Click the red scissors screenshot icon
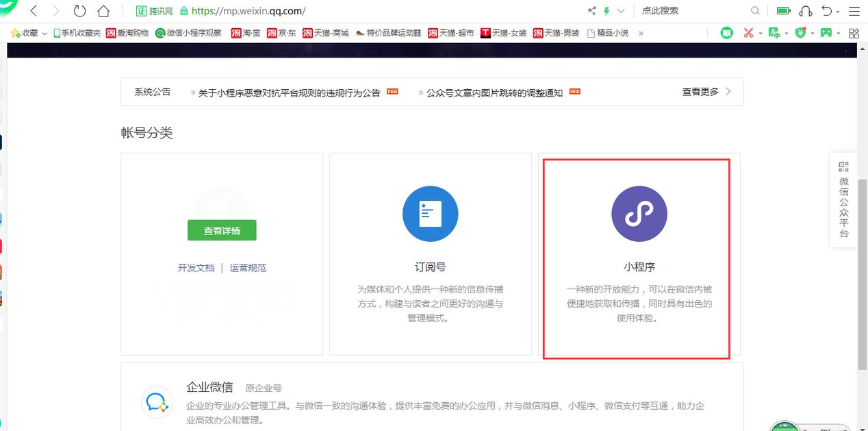This screenshot has width=868, height=431. pos(749,33)
